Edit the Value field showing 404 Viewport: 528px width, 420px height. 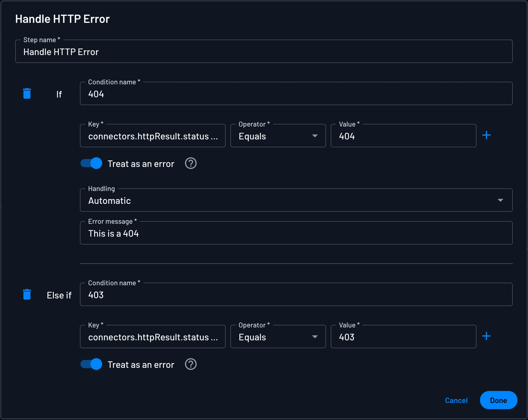(x=403, y=136)
